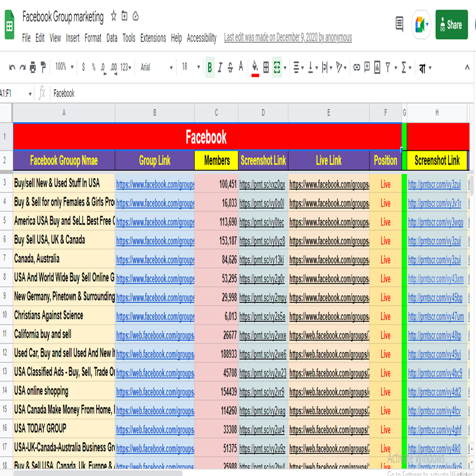Star the Facebook Group marketing document

113,16
